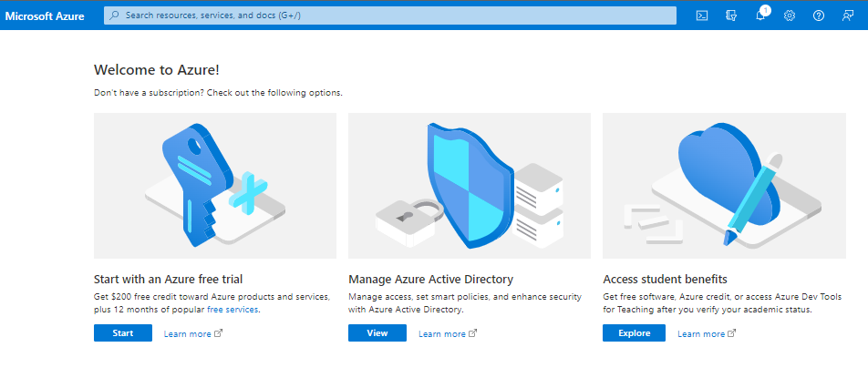Click the Welcome to Azure! heading
This screenshot has height=378, width=868.
point(157,69)
